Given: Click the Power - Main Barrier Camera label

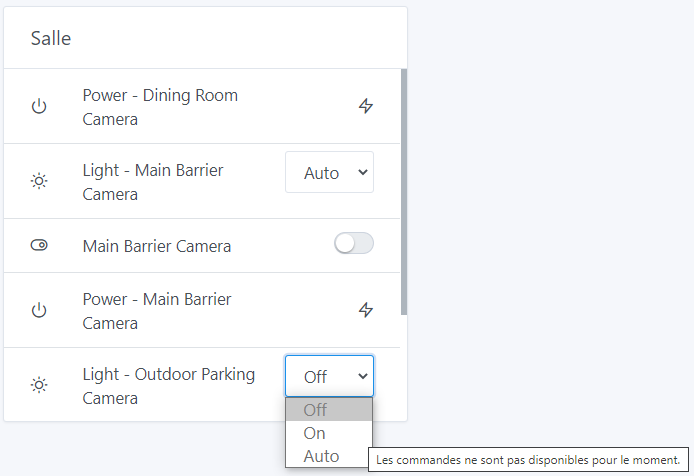Looking at the screenshot, I should click(157, 311).
